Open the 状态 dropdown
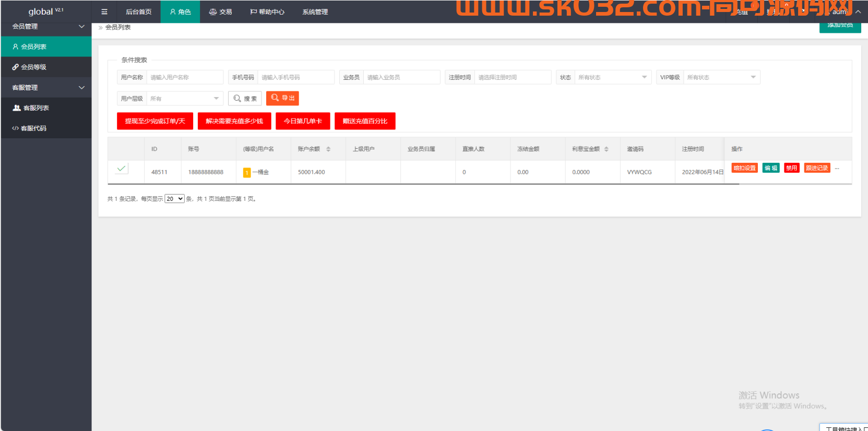 (x=613, y=77)
